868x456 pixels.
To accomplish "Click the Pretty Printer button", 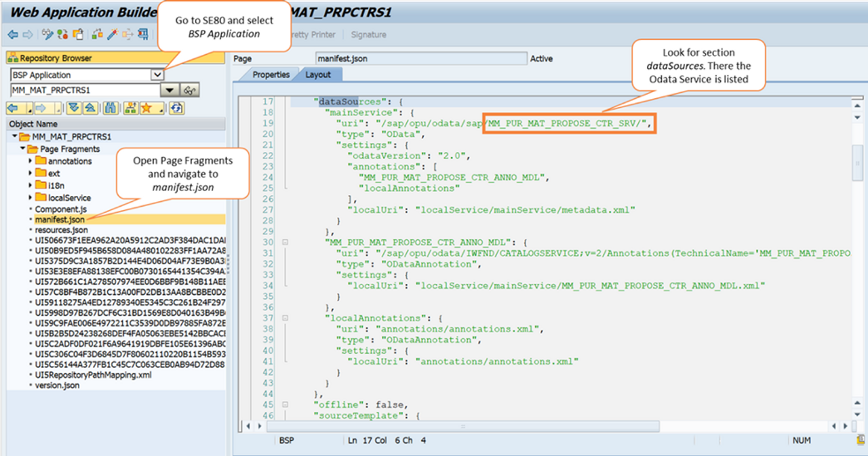I will point(313,35).
